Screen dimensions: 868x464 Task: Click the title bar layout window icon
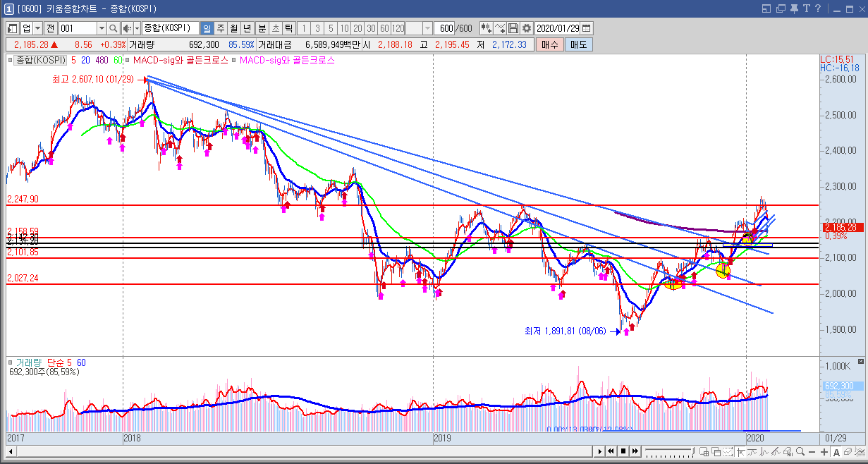[766, 8]
